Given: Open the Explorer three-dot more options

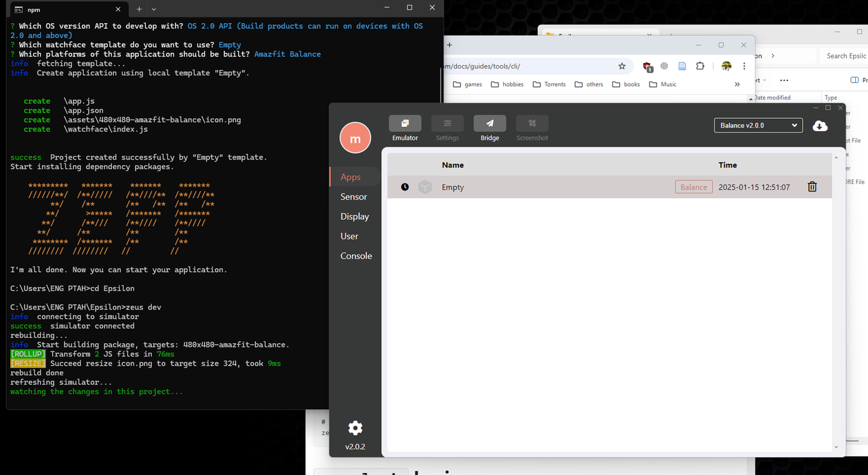Looking at the screenshot, I should click(784, 80).
